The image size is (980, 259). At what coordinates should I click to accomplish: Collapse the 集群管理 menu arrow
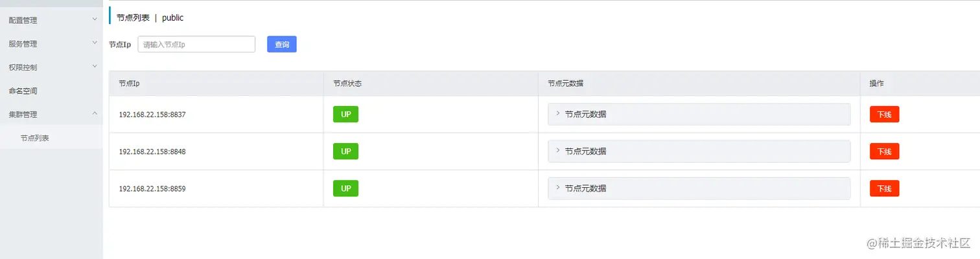click(95, 114)
